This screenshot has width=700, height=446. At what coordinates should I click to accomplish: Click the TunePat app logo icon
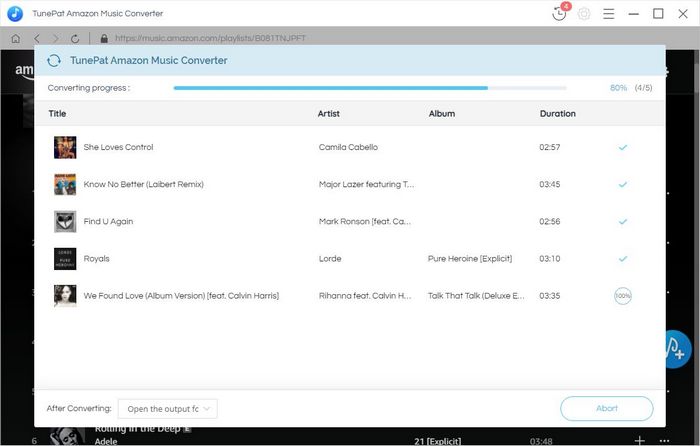click(15, 13)
